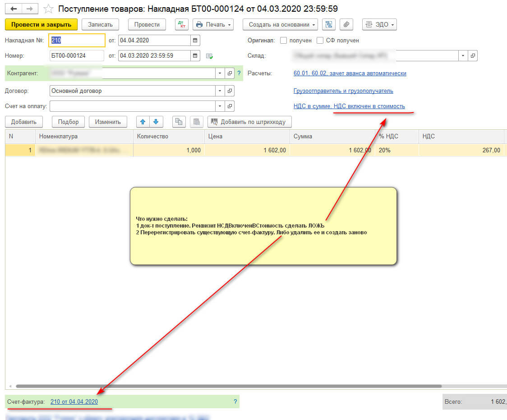Move row up with blue arrow
This screenshot has height=420, width=507.
(x=143, y=122)
